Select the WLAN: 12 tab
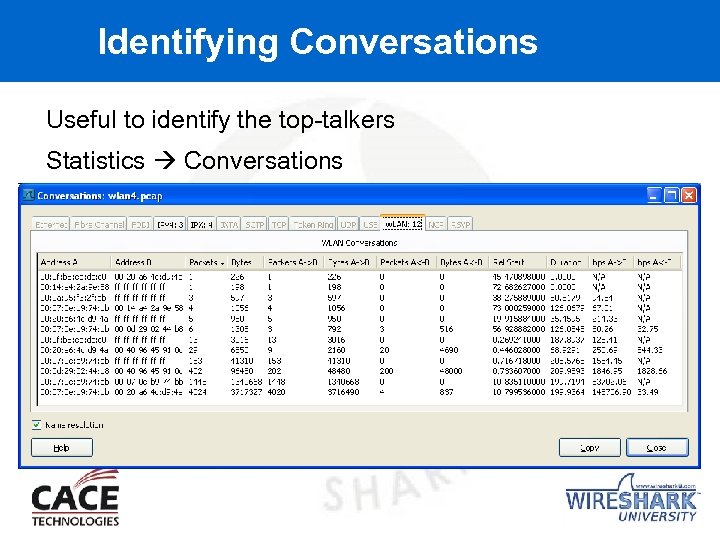The image size is (720, 540). click(x=403, y=223)
